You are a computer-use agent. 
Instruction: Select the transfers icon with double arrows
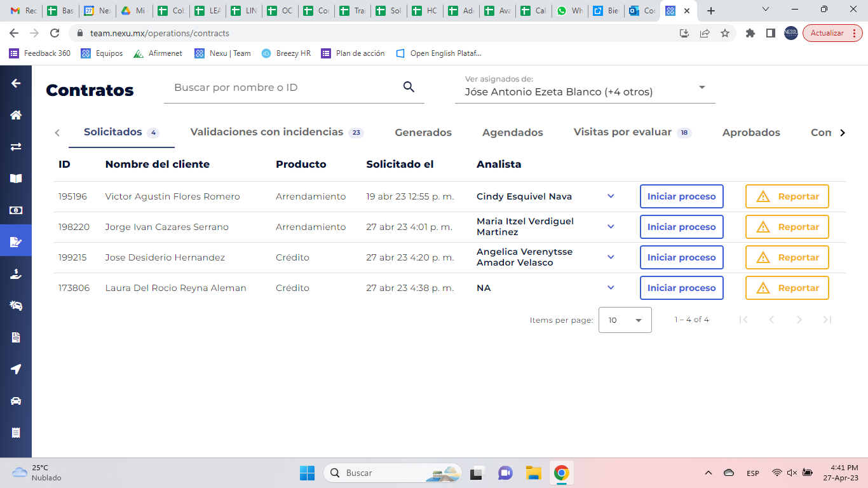coord(16,146)
